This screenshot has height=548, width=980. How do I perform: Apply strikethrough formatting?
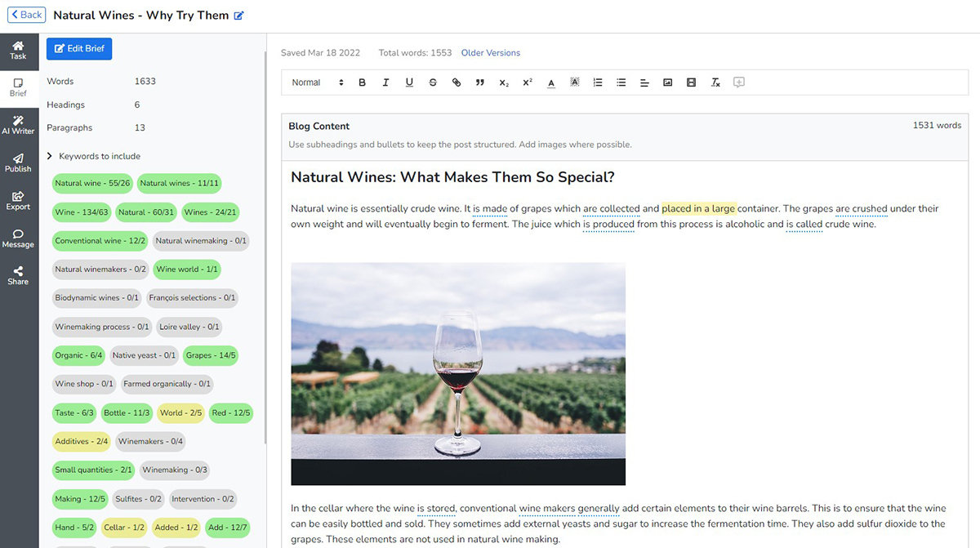[x=433, y=82]
